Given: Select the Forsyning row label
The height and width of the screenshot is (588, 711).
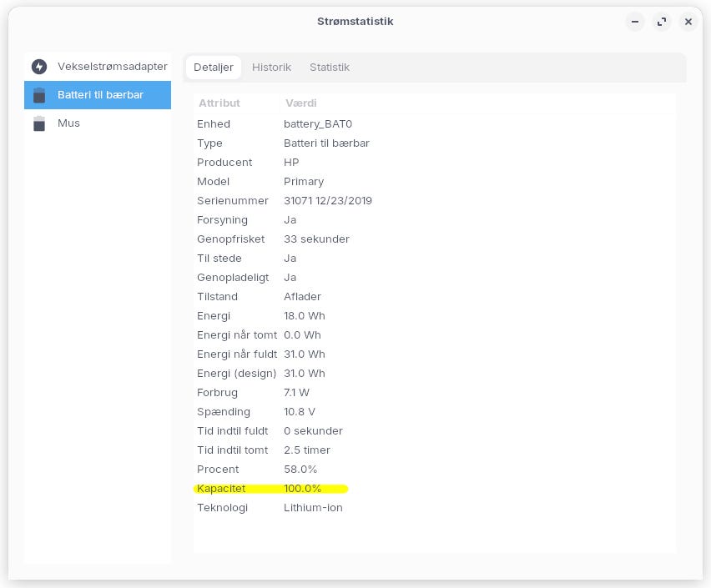Looking at the screenshot, I should click(222, 220).
